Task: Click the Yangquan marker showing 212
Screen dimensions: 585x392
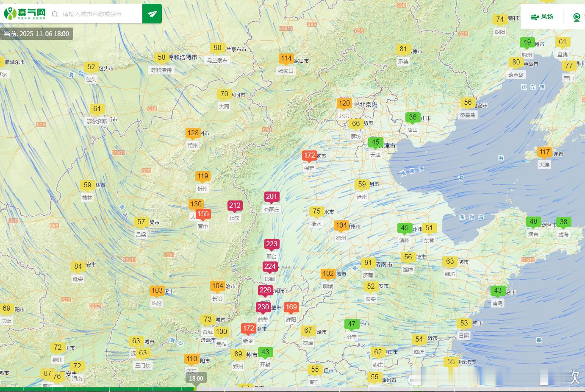Action: [x=235, y=206]
